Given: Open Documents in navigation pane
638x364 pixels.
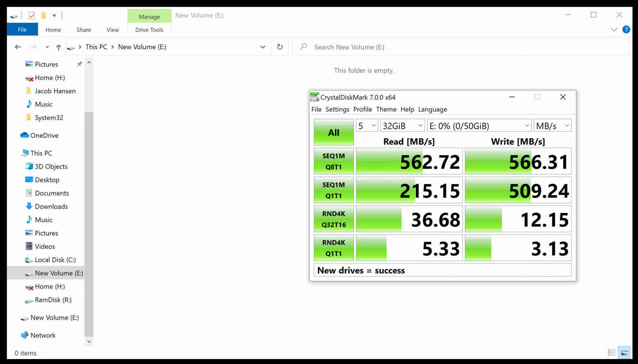Looking at the screenshot, I should pyautogui.click(x=52, y=193).
